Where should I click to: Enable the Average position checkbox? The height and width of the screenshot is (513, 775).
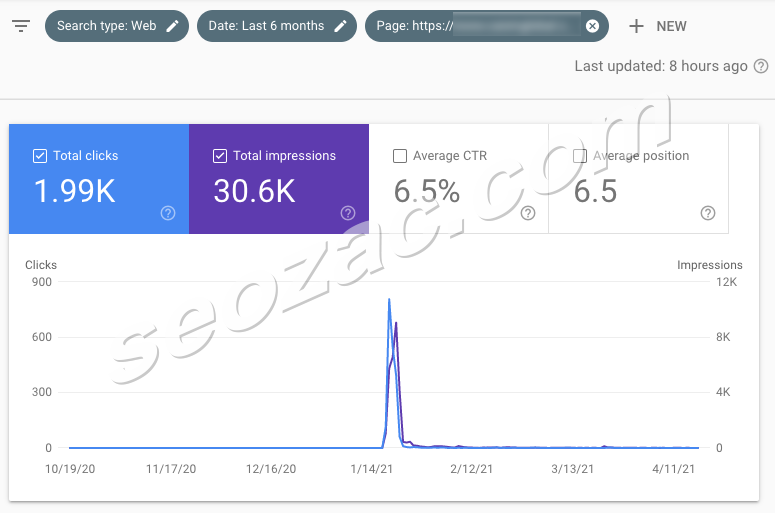[x=579, y=156]
